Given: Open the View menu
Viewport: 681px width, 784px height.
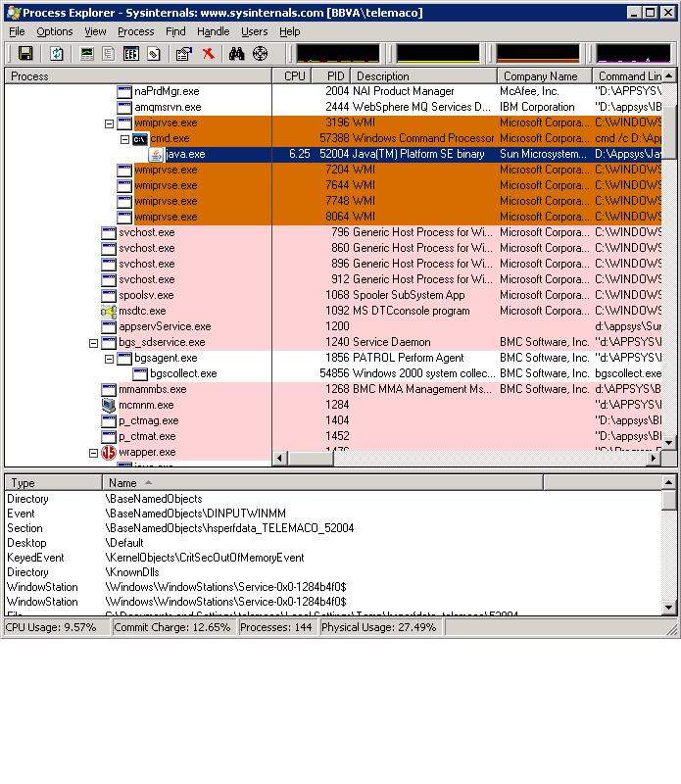Looking at the screenshot, I should (95, 31).
